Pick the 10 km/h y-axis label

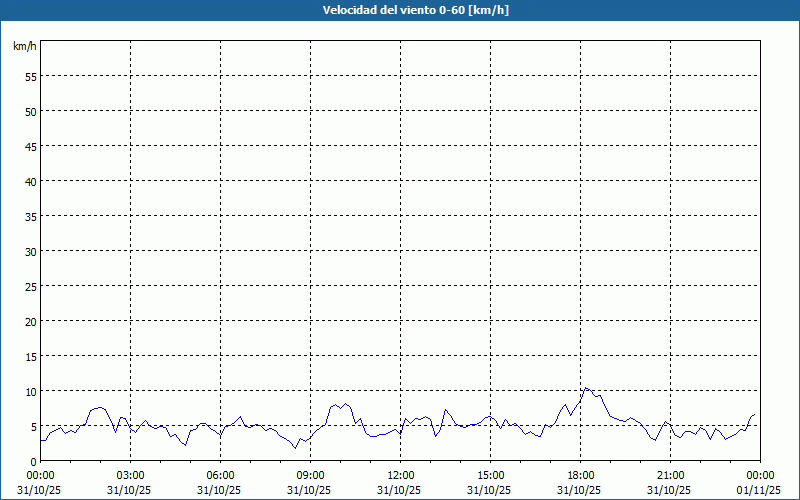pos(30,391)
